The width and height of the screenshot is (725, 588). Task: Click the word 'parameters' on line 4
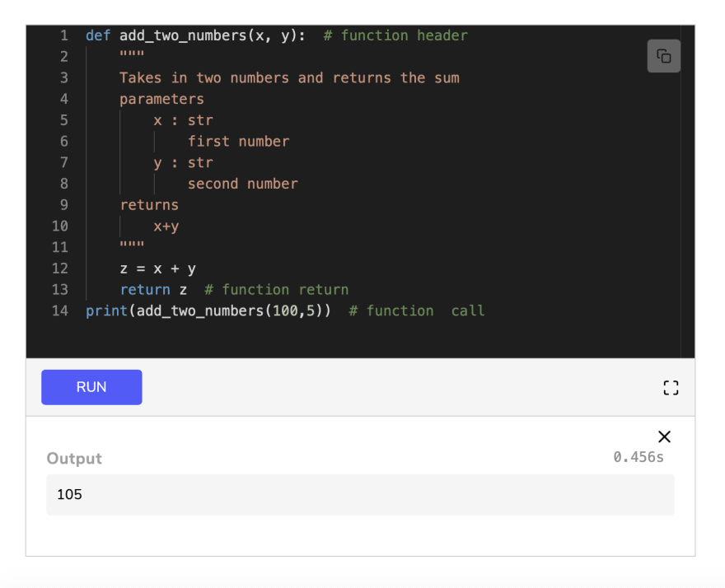[x=161, y=99]
